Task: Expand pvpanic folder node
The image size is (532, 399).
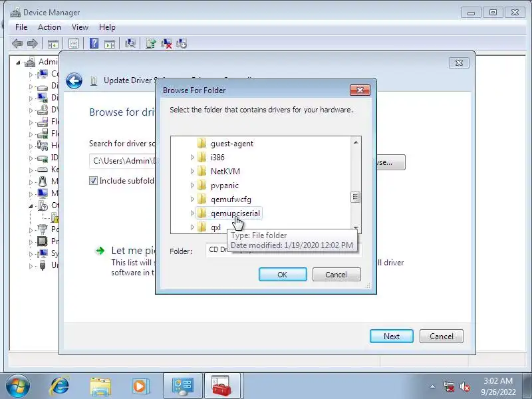Action: 192,186
